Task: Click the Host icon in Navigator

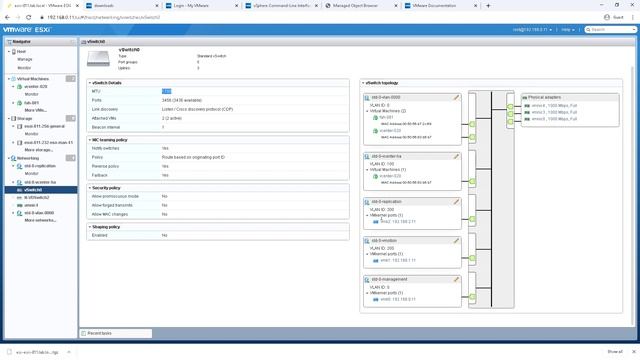Action: point(14,52)
